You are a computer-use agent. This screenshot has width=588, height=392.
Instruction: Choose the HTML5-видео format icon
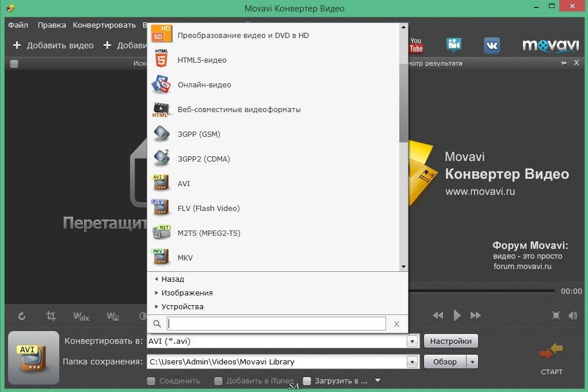tap(161, 58)
